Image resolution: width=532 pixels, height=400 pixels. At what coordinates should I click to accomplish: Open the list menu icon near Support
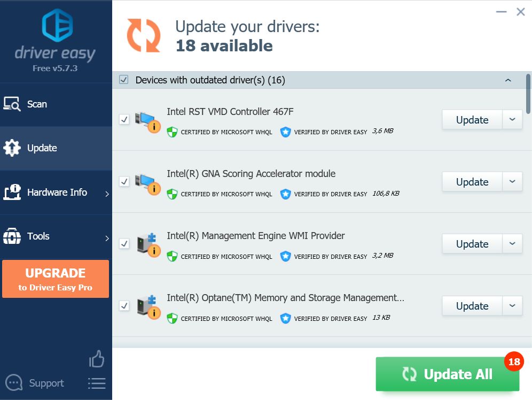point(97,383)
